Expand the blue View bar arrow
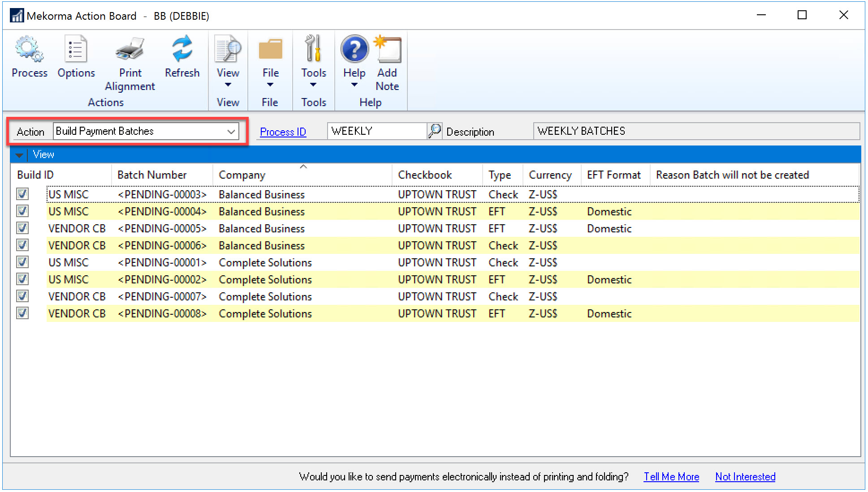The image size is (868, 492). (x=19, y=155)
